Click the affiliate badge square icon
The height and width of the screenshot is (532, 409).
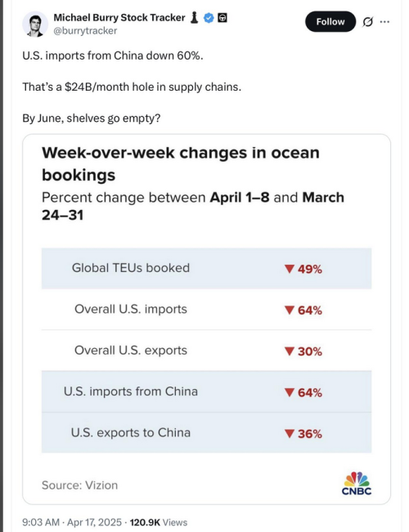point(222,18)
